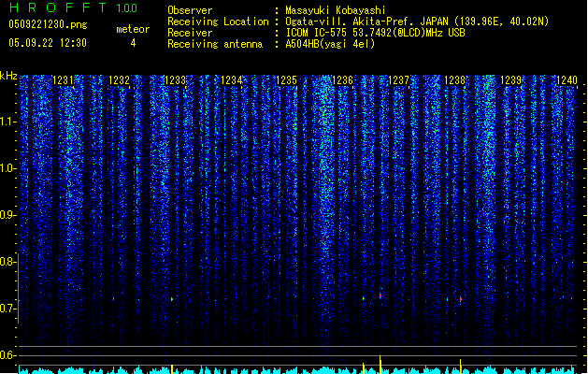
Task: Click the 1239 time marker
Action: pos(510,80)
